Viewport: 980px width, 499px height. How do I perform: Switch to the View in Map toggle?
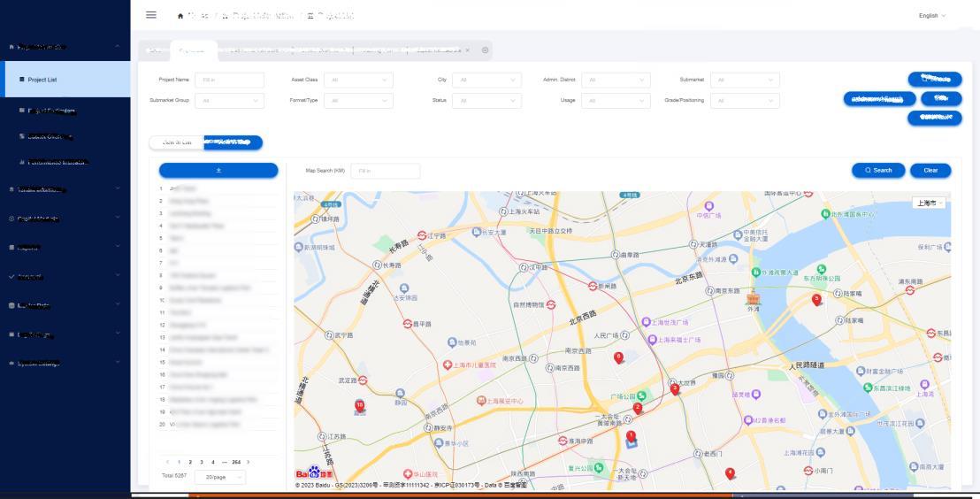pyautogui.click(x=234, y=142)
